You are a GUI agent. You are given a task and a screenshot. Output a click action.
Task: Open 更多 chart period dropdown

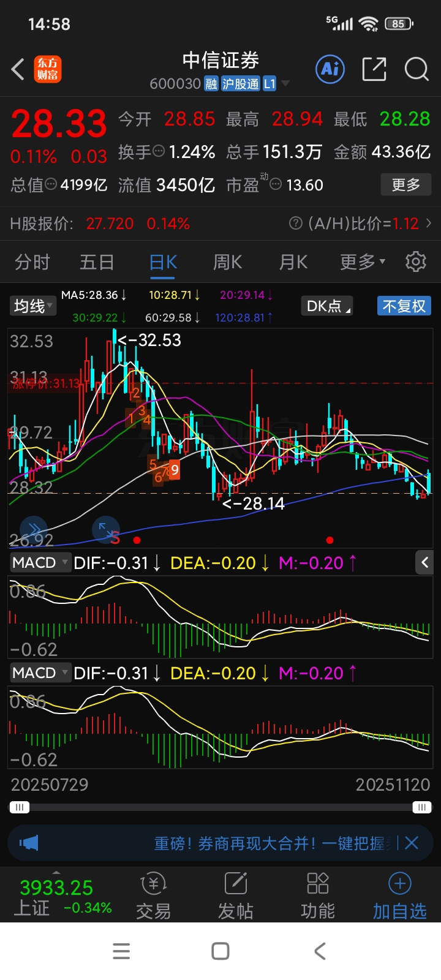point(363,262)
